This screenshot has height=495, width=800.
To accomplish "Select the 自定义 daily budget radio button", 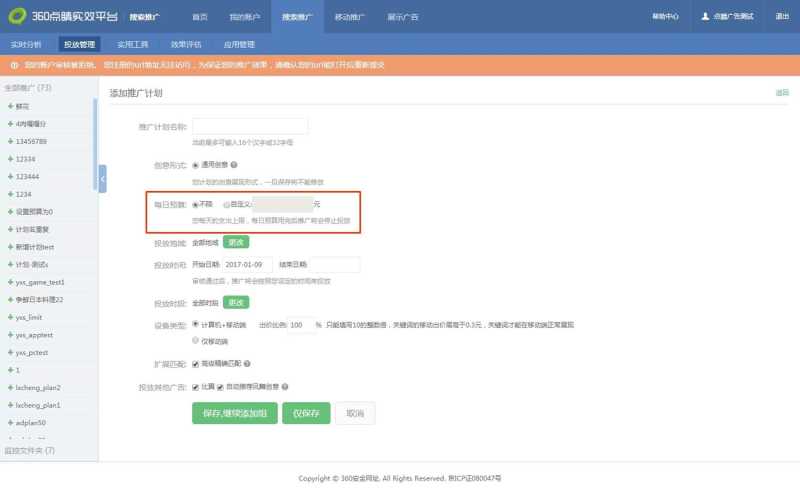I will (228, 204).
